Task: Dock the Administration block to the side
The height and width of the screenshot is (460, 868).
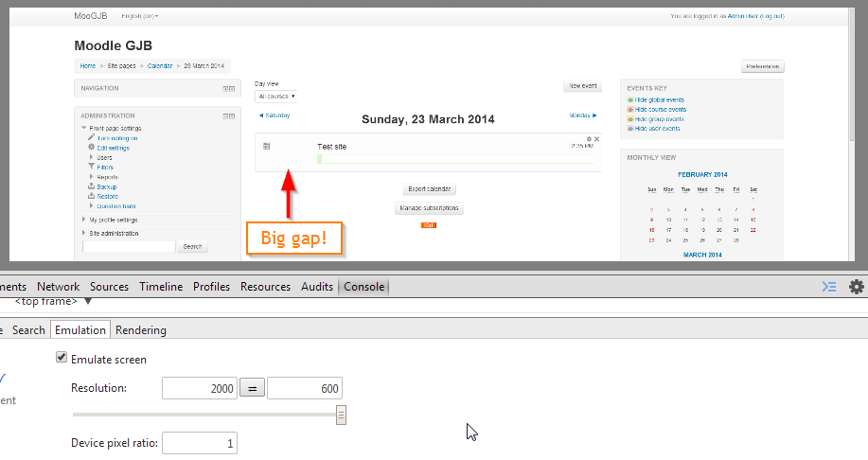Action: 232,116
